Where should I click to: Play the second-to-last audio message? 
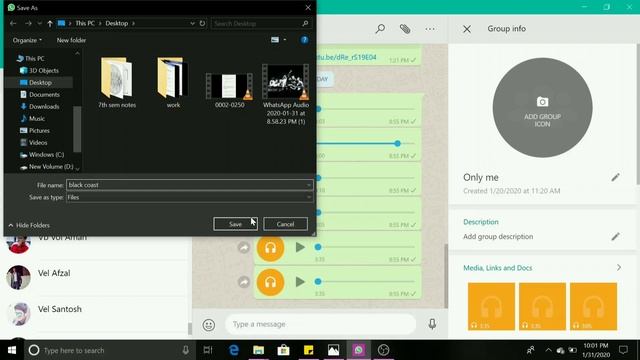300,247
